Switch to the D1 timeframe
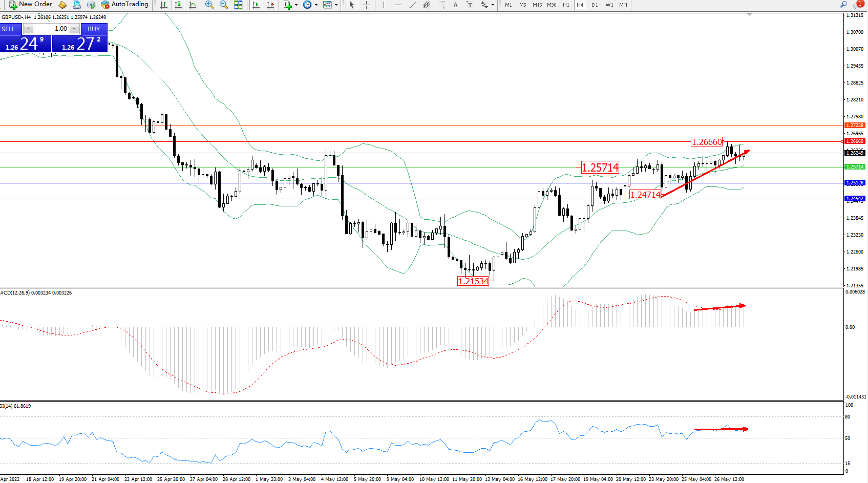The image size is (868, 483). (595, 5)
